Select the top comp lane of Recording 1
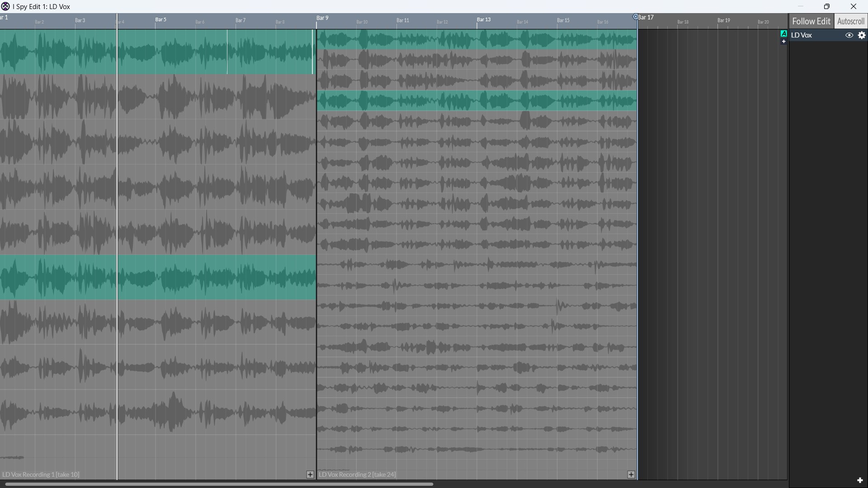The image size is (868, 488). (158, 52)
